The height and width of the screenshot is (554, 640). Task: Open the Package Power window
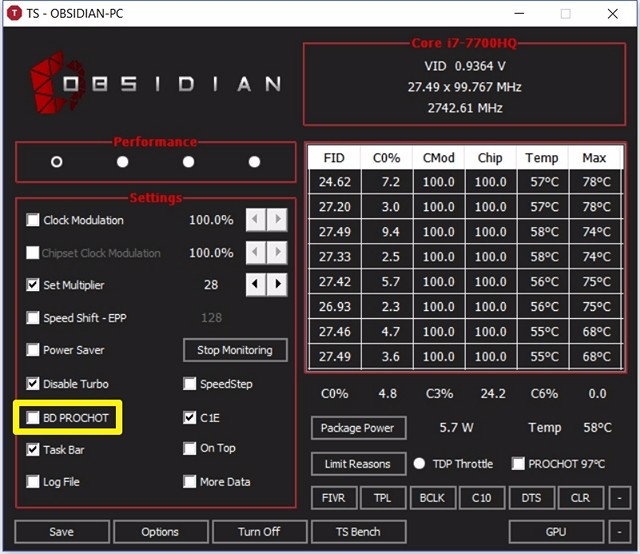(358, 428)
